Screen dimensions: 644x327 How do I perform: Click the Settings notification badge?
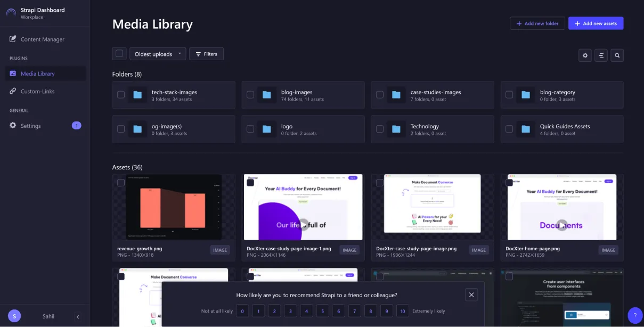click(x=76, y=126)
